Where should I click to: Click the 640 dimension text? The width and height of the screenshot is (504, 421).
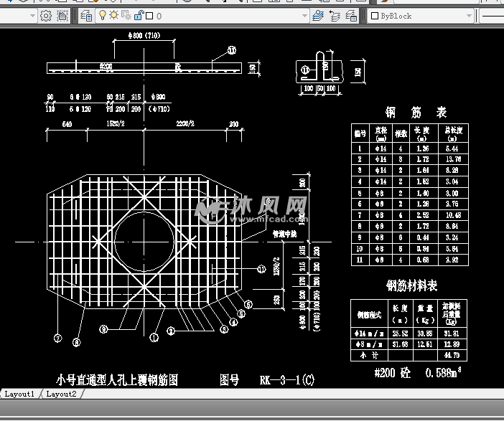pyautogui.click(x=67, y=124)
